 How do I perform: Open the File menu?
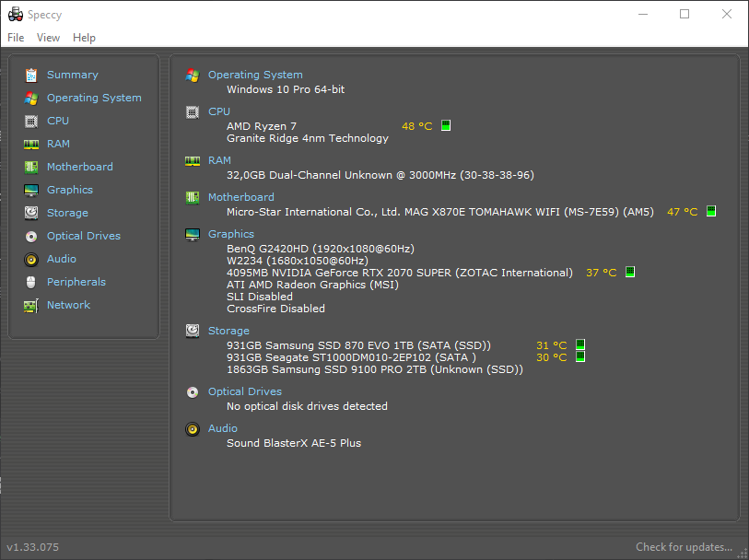pyautogui.click(x=16, y=38)
